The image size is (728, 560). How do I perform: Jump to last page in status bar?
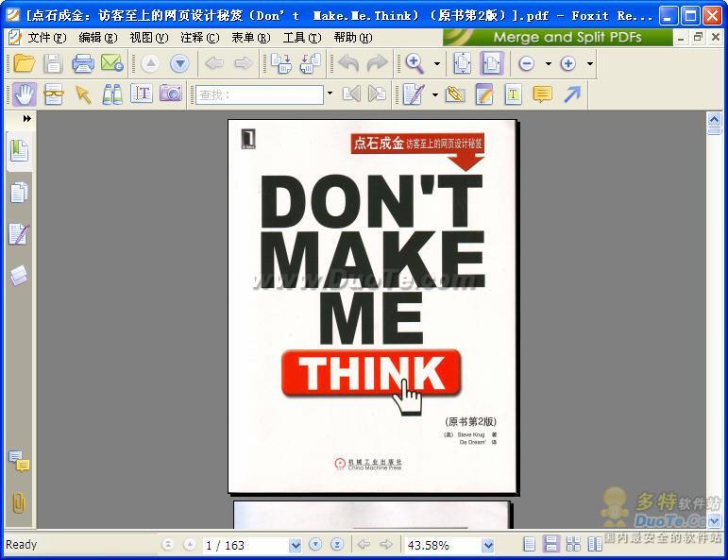click(337, 545)
